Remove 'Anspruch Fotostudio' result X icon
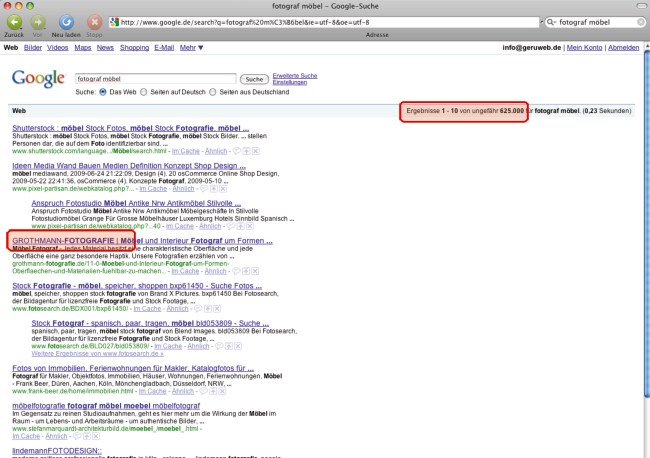The width and height of the screenshot is (650, 458). (250, 226)
